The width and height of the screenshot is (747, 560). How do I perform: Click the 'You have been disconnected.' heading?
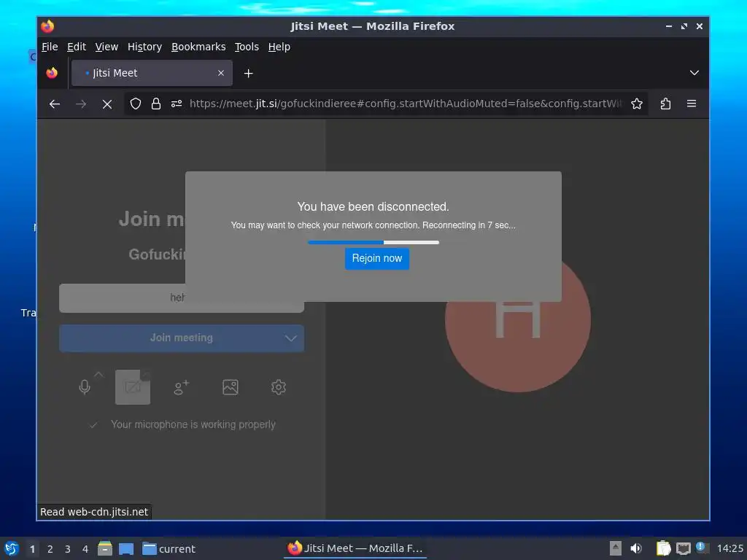(x=373, y=206)
